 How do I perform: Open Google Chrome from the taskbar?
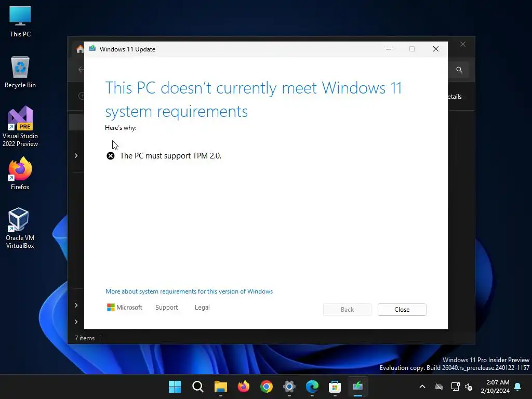click(267, 387)
